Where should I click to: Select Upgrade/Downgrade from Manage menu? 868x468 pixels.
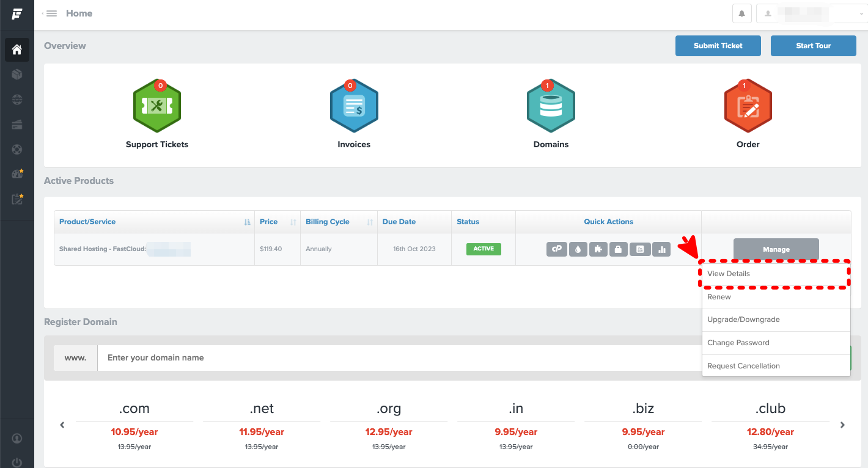click(776, 320)
